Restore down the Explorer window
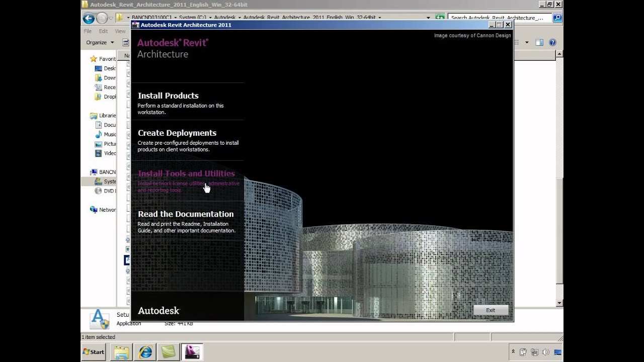The image size is (644, 362). [x=549, y=5]
